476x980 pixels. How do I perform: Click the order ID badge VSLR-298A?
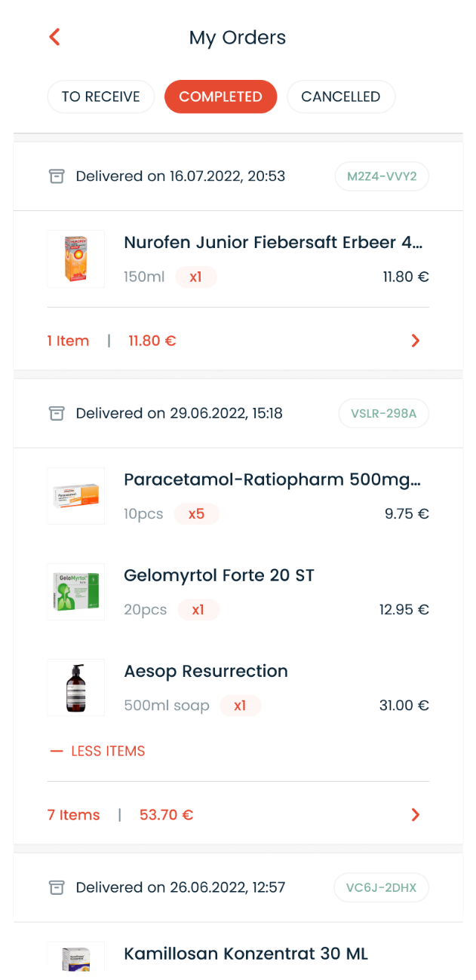coord(383,413)
